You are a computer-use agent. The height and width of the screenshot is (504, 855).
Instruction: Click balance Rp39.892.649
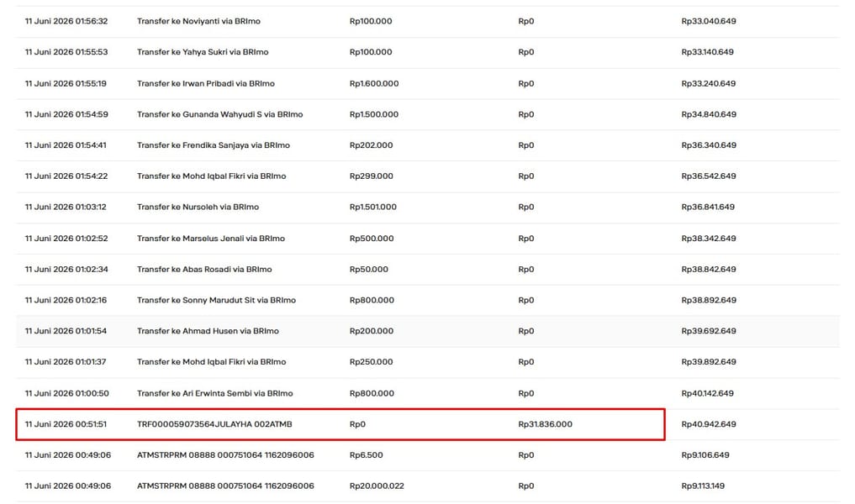(x=709, y=362)
